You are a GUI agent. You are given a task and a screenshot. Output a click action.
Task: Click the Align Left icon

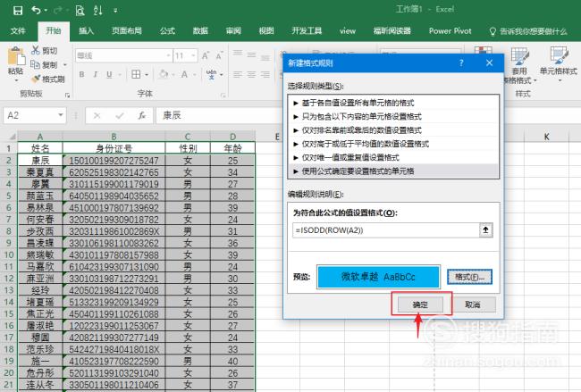pyautogui.click(x=238, y=74)
